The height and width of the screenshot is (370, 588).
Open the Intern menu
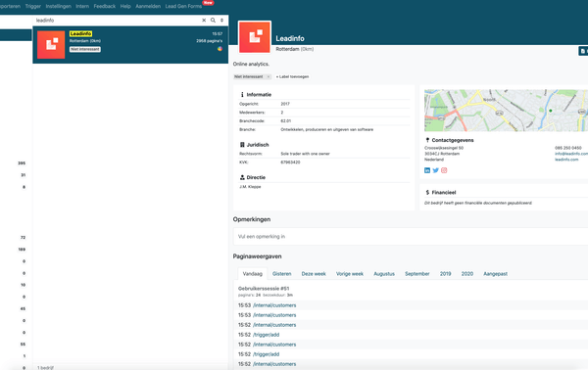click(82, 6)
